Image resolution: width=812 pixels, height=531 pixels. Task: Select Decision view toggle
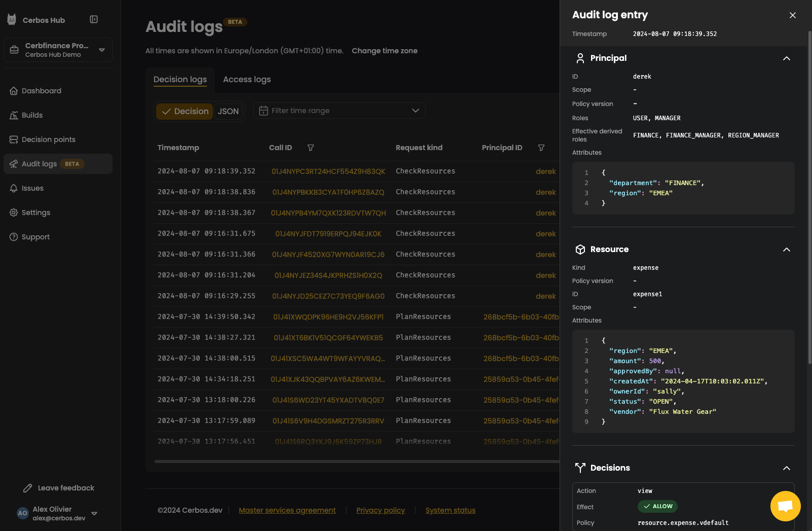(x=184, y=111)
